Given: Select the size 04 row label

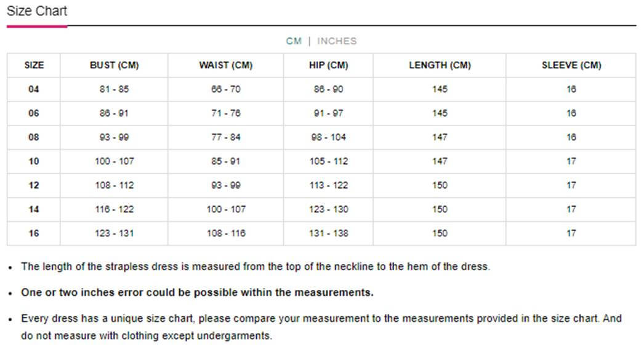Looking at the screenshot, I should coord(34,89).
